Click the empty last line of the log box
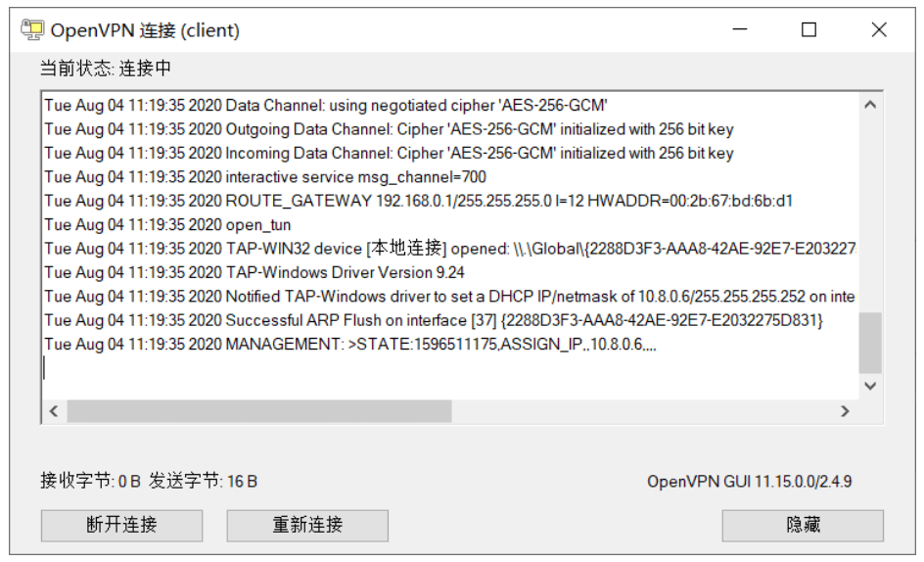Image resolution: width=924 pixels, height=562 pixels. coord(450,368)
